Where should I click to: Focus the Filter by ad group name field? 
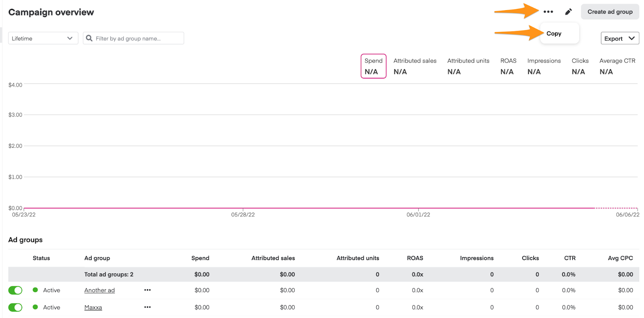133,38
